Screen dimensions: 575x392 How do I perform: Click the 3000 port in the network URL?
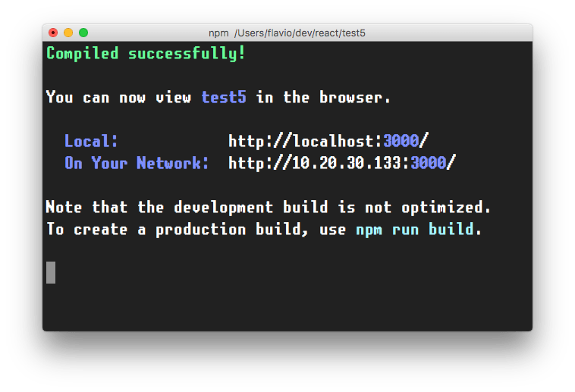[428, 164]
